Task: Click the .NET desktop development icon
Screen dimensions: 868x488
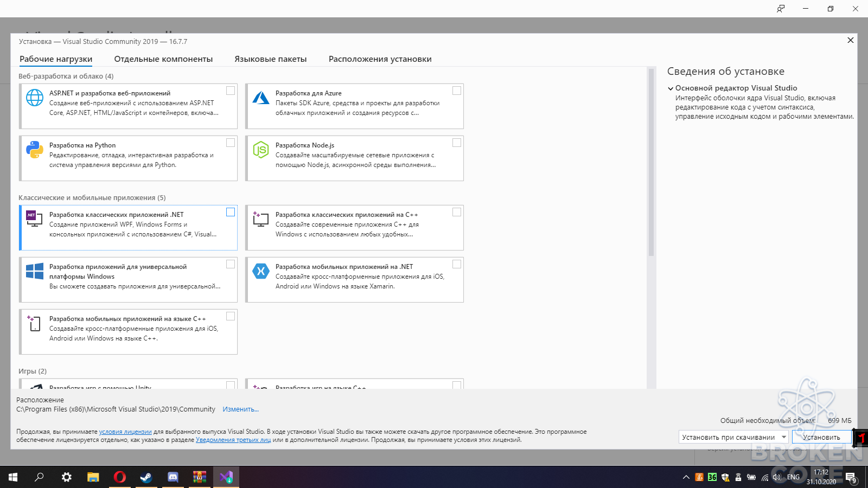Action: click(34, 219)
